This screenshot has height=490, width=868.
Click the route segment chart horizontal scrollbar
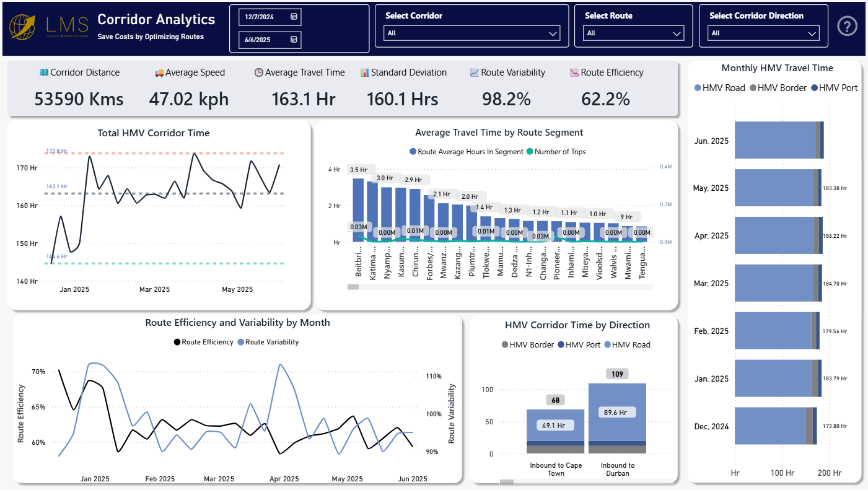(x=353, y=287)
